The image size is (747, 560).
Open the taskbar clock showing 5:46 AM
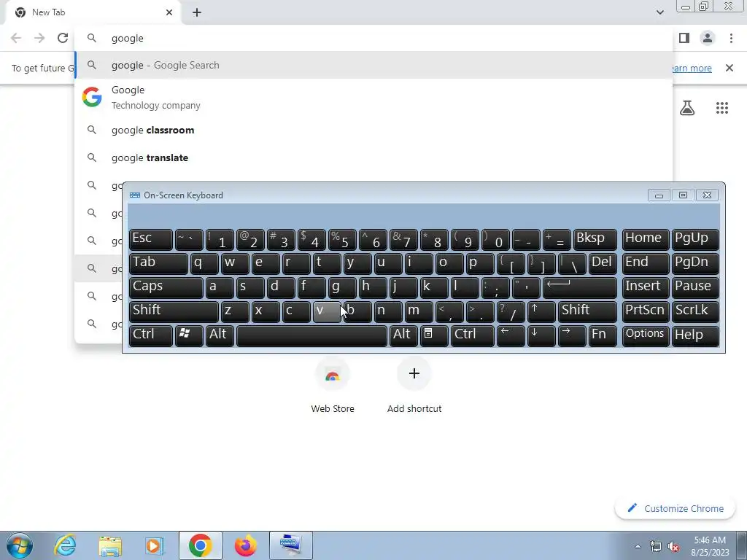(x=710, y=546)
